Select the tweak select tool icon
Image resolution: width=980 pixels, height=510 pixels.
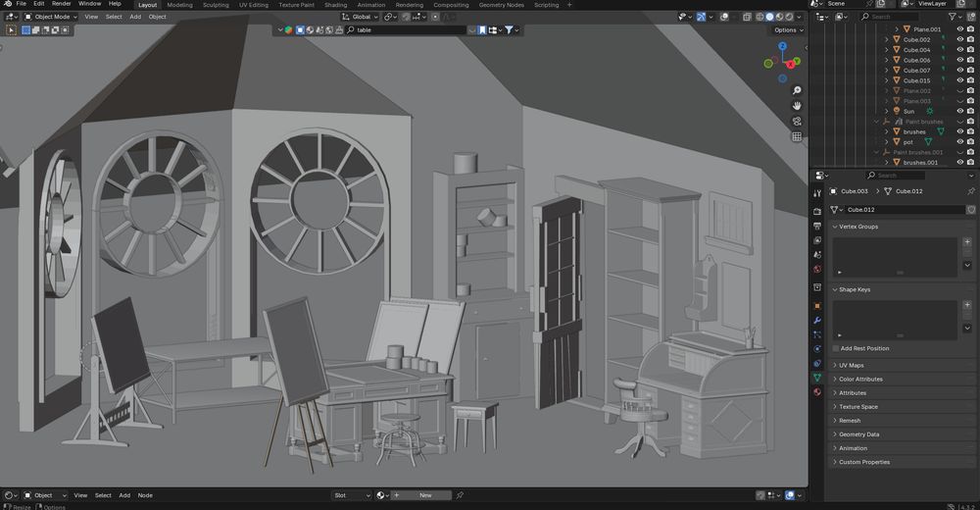point(11,30)
